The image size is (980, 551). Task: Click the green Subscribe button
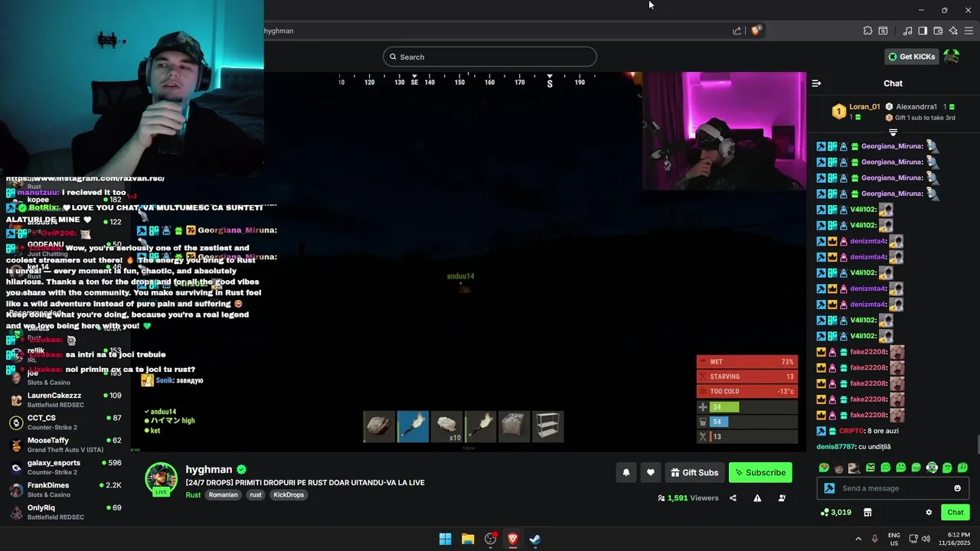pyautogui.click(x=760, y=473)
